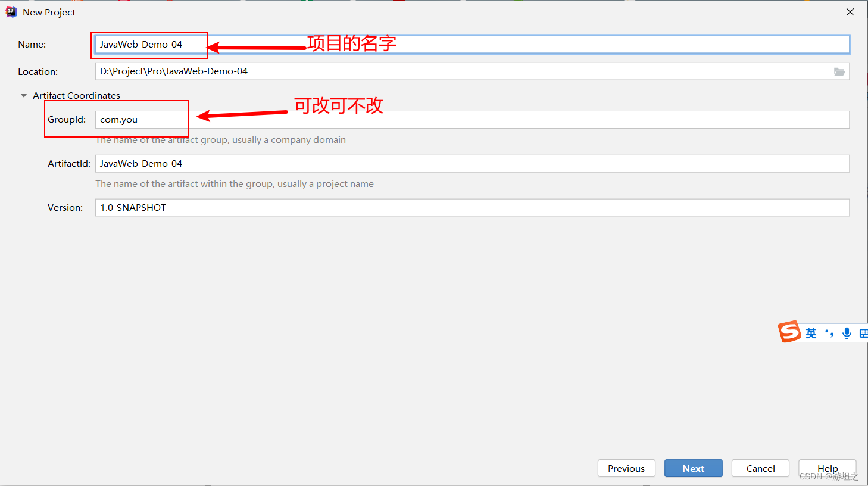Click the Location path field

[464, 71]
